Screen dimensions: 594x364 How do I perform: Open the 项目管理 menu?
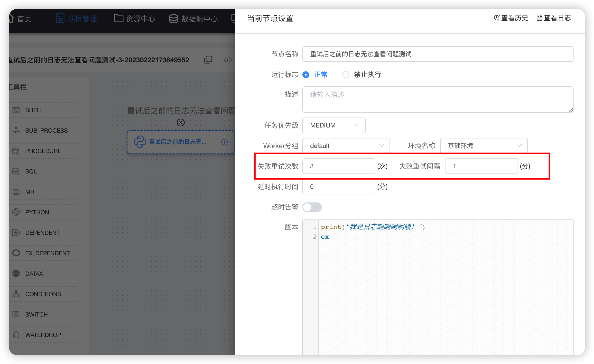click(76, 18)
